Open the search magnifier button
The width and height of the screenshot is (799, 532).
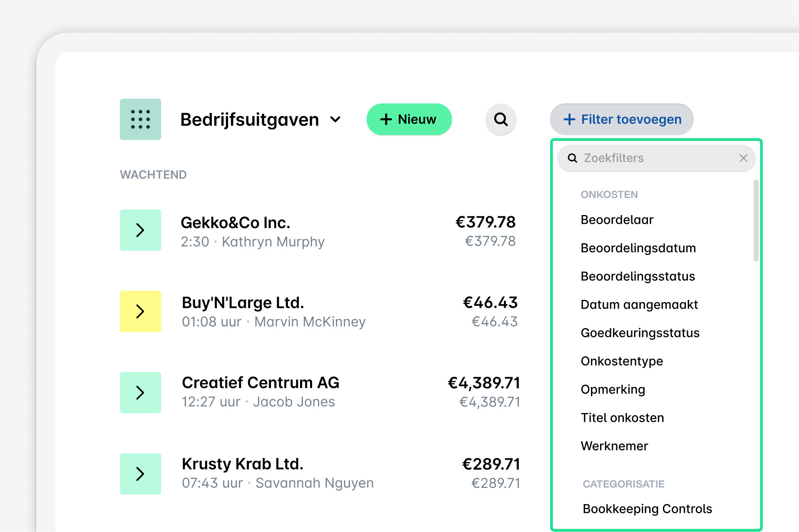coord(501,119)
